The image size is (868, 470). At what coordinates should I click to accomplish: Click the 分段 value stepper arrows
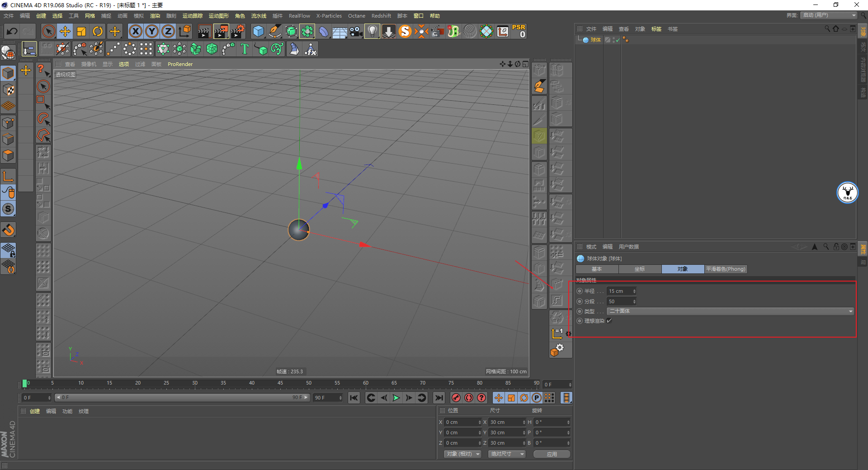(x=634, y=301)
